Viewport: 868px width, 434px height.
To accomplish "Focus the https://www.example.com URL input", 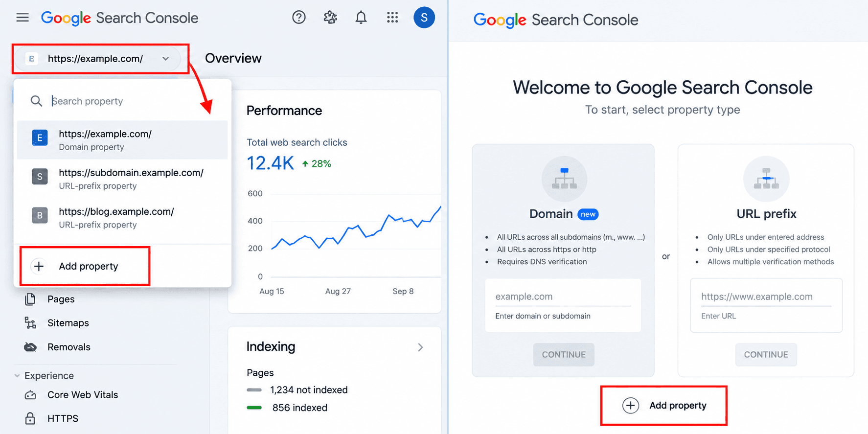I will (x=766, y=297).
